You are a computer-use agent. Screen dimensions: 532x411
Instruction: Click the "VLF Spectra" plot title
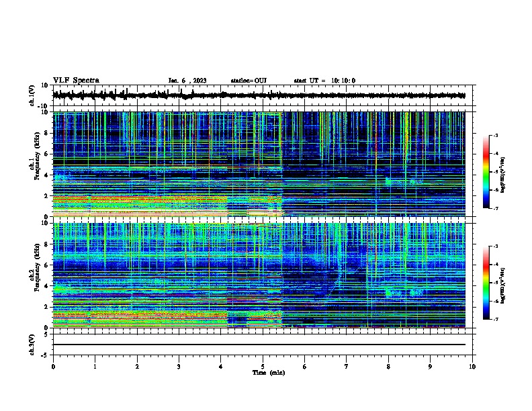coord(76,81)
